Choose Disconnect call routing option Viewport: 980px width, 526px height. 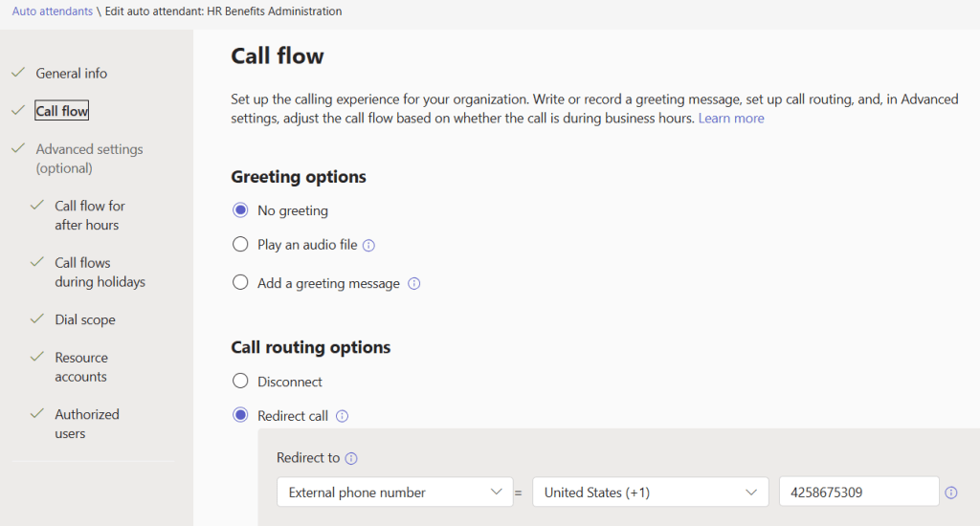[241, 382]
